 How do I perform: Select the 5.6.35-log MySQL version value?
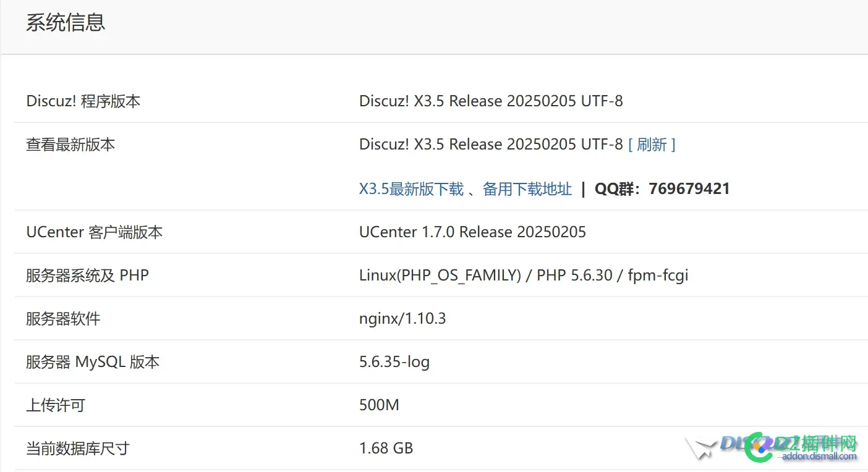[394, 362]
